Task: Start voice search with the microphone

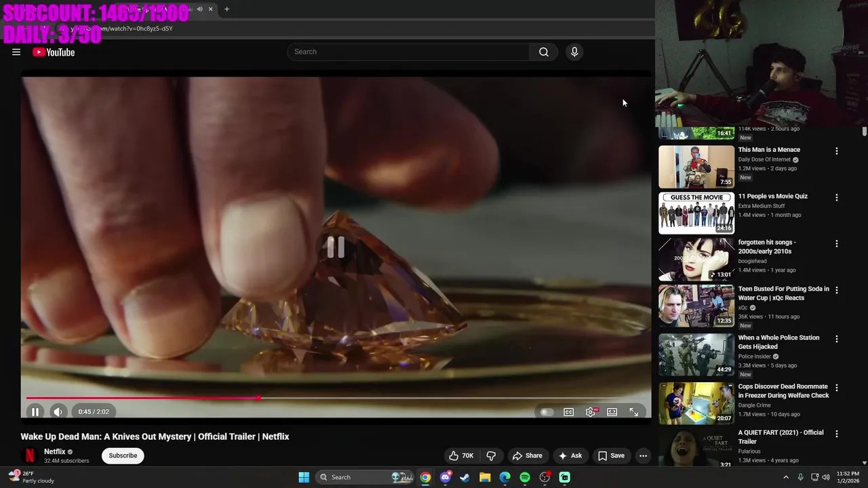Action: click(574, 52)
